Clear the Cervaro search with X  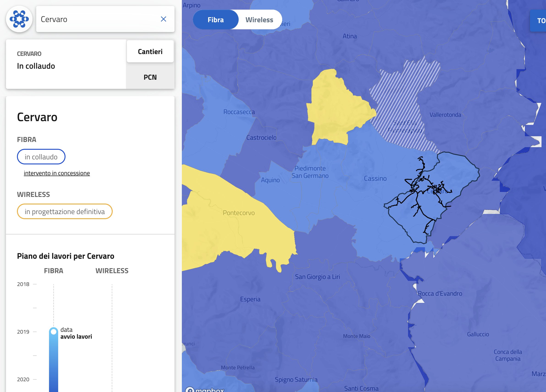point(163,19)
